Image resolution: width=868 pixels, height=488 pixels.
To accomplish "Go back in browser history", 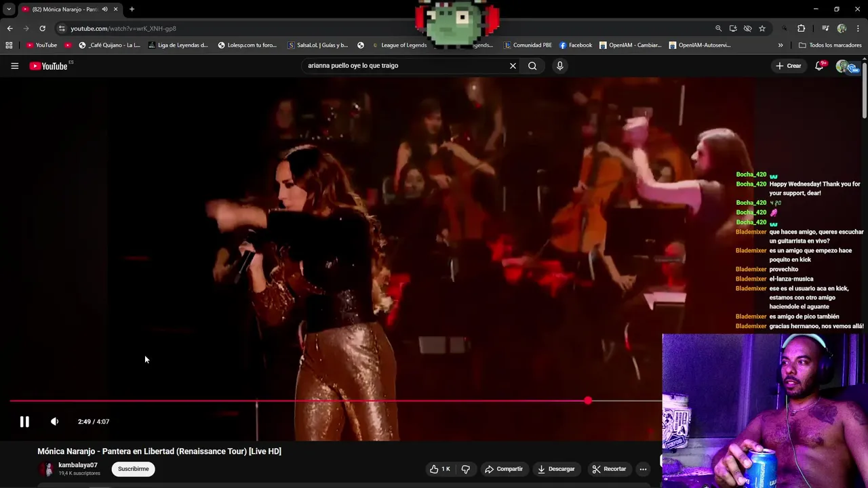I will click(9, 28).
